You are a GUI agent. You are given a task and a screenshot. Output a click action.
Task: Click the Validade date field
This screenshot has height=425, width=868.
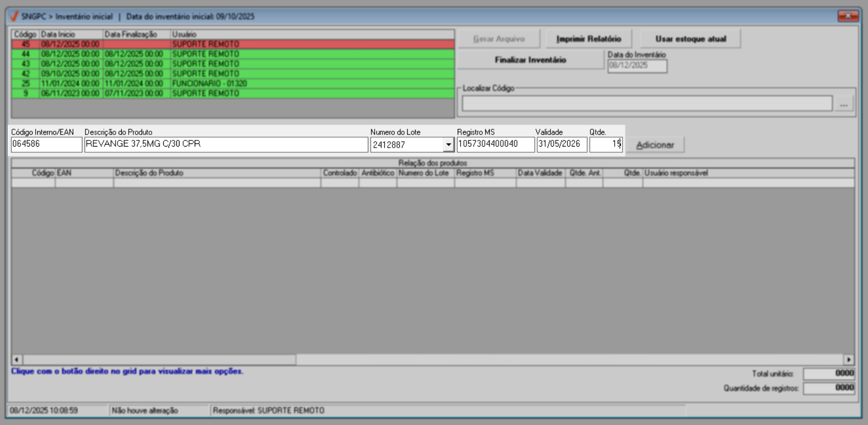pyautogui.click(x=561, y=144)
